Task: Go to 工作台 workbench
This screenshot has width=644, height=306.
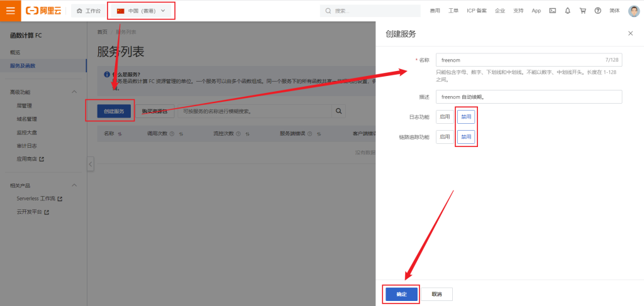Action: click(89, 11)
